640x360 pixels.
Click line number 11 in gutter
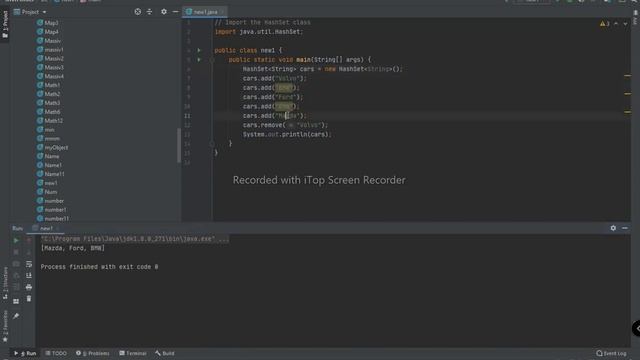tap(187, 116)
